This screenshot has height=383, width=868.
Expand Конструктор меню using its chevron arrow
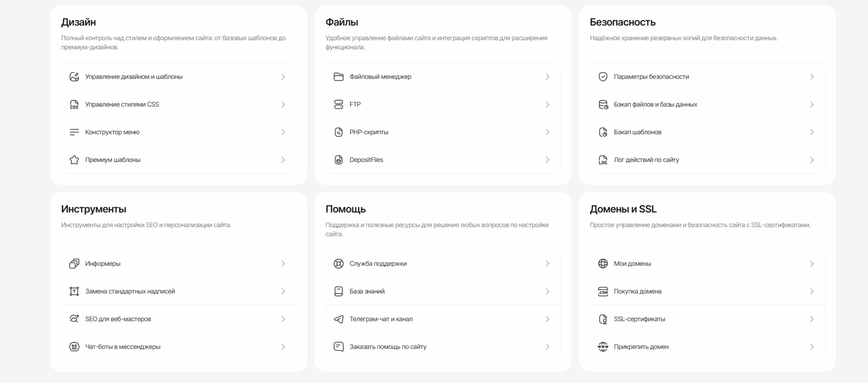coord(283,132)
